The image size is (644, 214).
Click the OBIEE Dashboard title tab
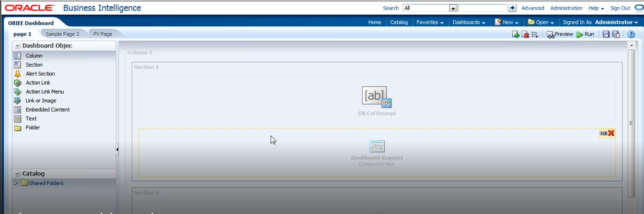31,23
